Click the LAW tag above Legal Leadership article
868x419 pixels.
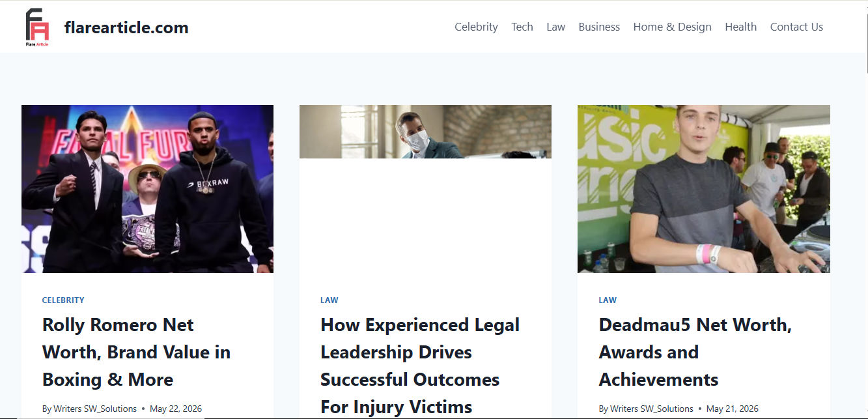click(329, 300)
